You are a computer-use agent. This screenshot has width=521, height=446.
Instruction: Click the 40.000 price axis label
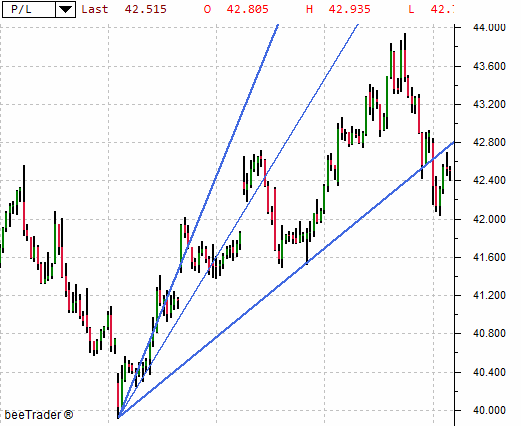click(489, 410)
